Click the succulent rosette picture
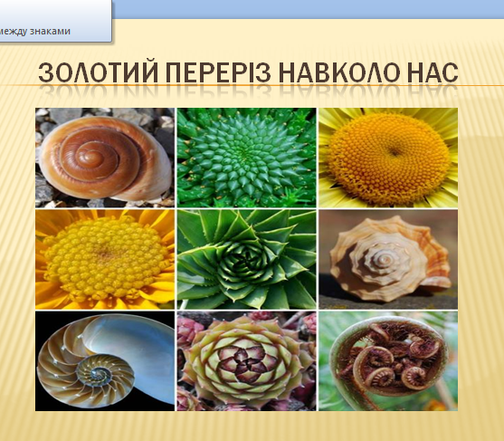This screenshot has height=441, width=504. 246,361
